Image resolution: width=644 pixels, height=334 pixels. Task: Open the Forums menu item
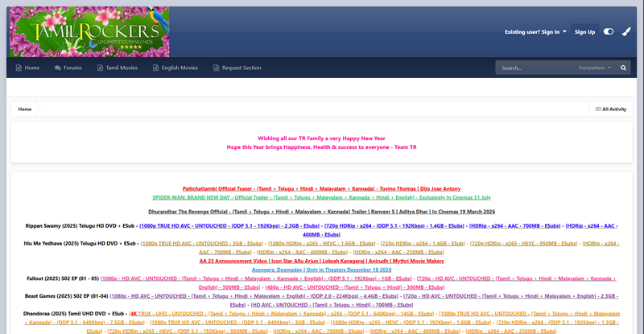[x=68, y=68]
